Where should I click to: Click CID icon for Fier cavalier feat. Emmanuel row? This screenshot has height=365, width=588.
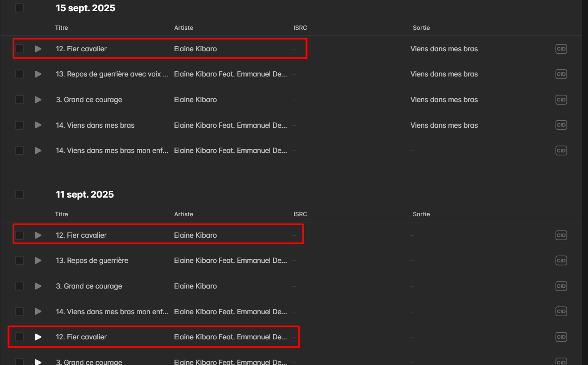click(x=561, y=337)
